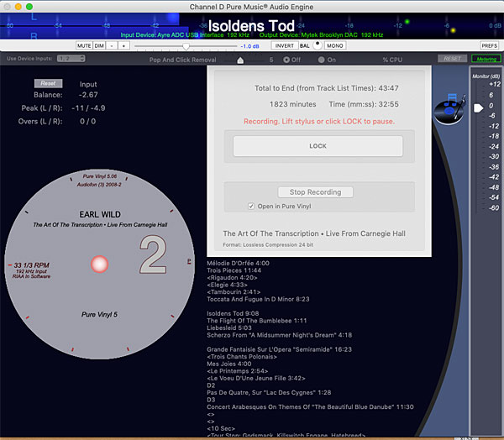Click the EARL WILD artist name on label
Viewport: 504px width, 440px height.
click(100, 214)
